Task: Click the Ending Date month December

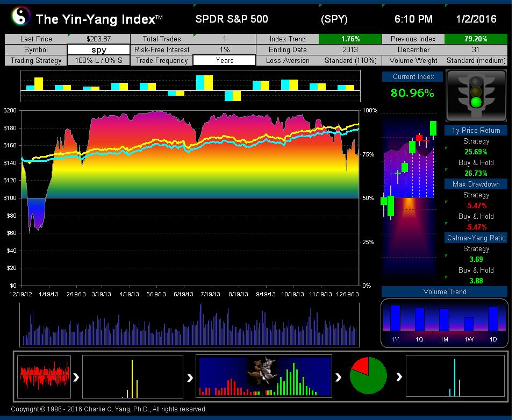Action: 413,49
